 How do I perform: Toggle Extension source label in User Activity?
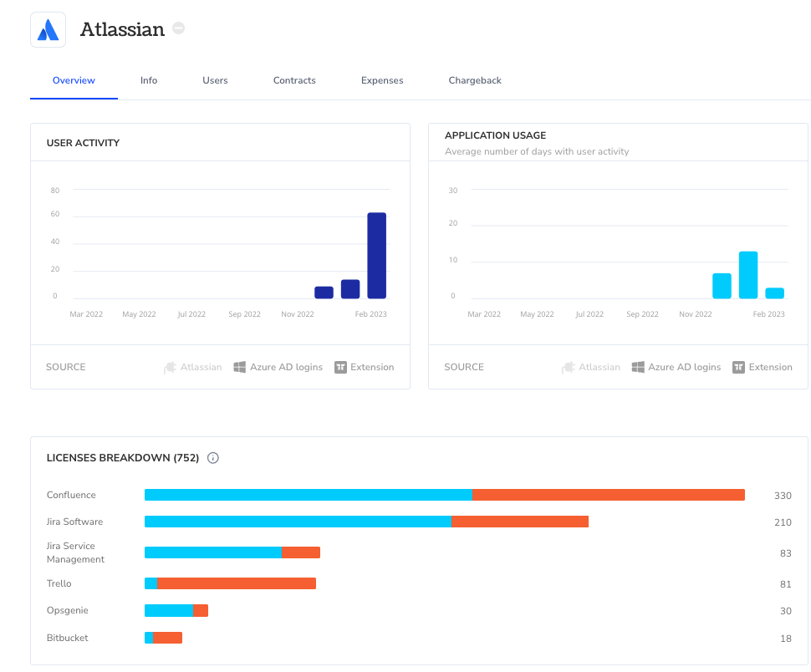point(372,367)
